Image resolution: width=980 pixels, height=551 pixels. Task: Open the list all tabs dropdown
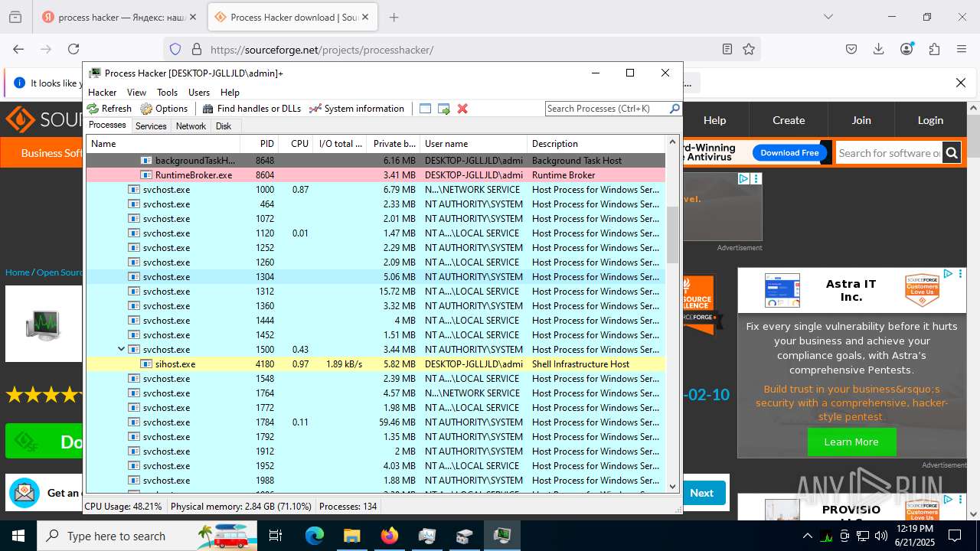pos(828,17)
